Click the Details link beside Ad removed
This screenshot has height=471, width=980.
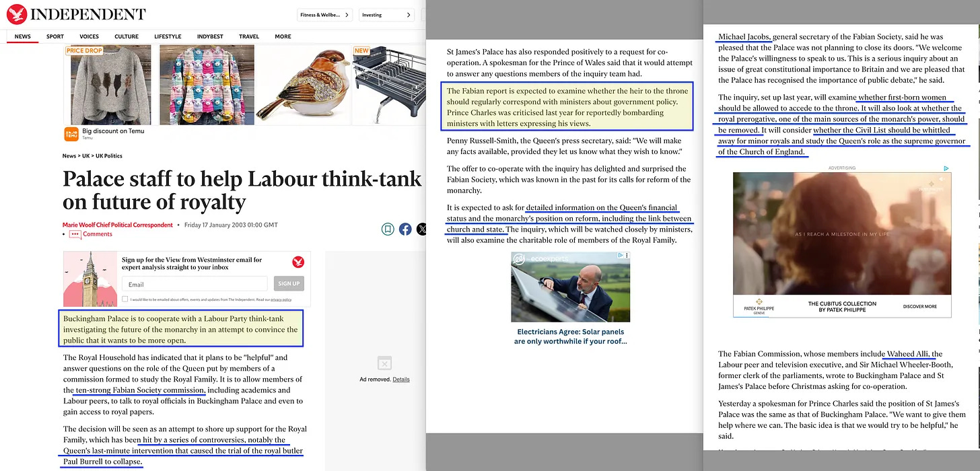coord(401,379)
